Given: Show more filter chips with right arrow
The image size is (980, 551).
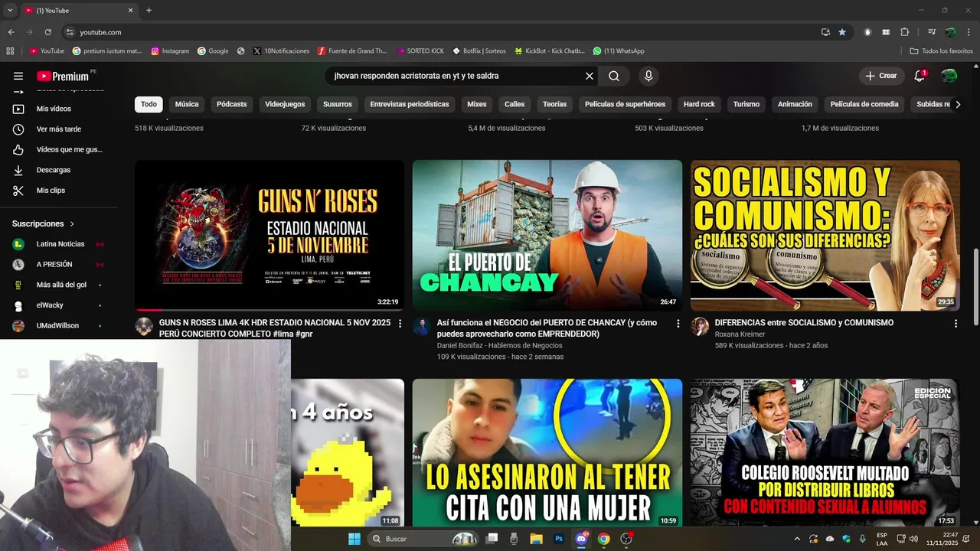Looking at the screenshot, I should tap(957, 104).
